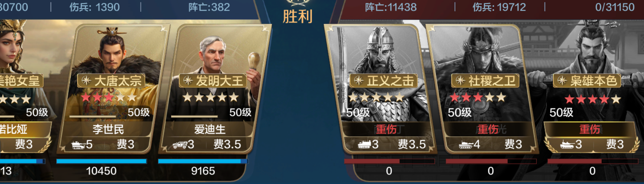The height and width of the screenshot is (184, 644).
Task: Click the tank icon on the 正义之击 card
Action: coord(364,145)
